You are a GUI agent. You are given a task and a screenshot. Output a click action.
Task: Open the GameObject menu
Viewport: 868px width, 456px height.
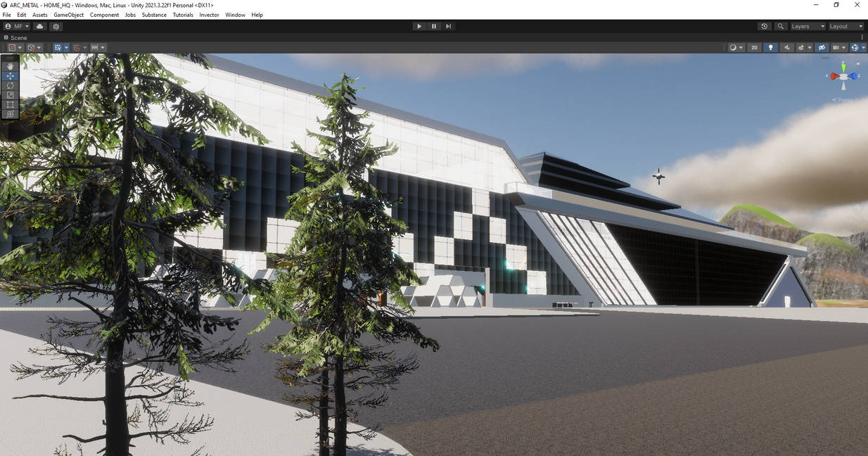(x=68, y=14)
